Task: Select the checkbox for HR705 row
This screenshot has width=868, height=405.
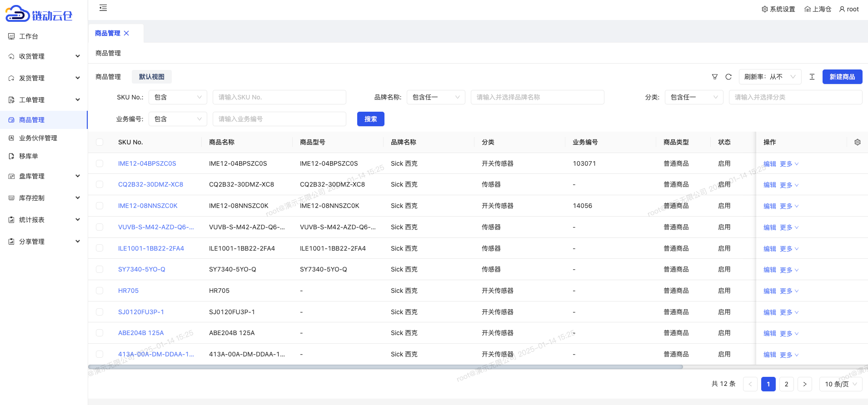Action: pos(100,291)
